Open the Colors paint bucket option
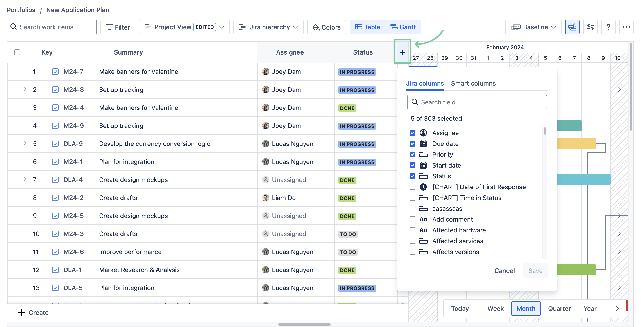Image resolution: width=644 pixels, height=327 pixels. coord(326,27)
